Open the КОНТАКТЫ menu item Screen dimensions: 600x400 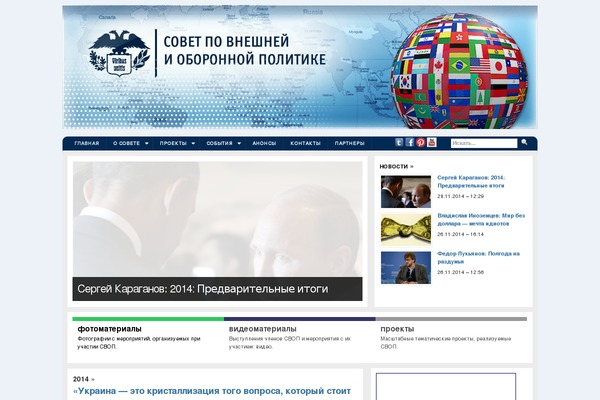(x=305, y=143)
